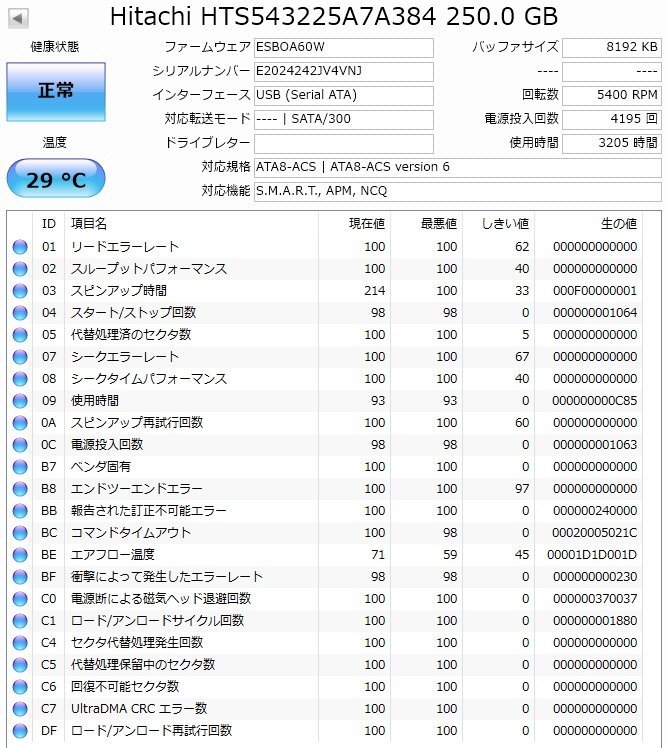Click status icon for BC コマンドタイムアウト
This screenshot has width=668, height=748.
pyautogui.click(x=20, y=533)
